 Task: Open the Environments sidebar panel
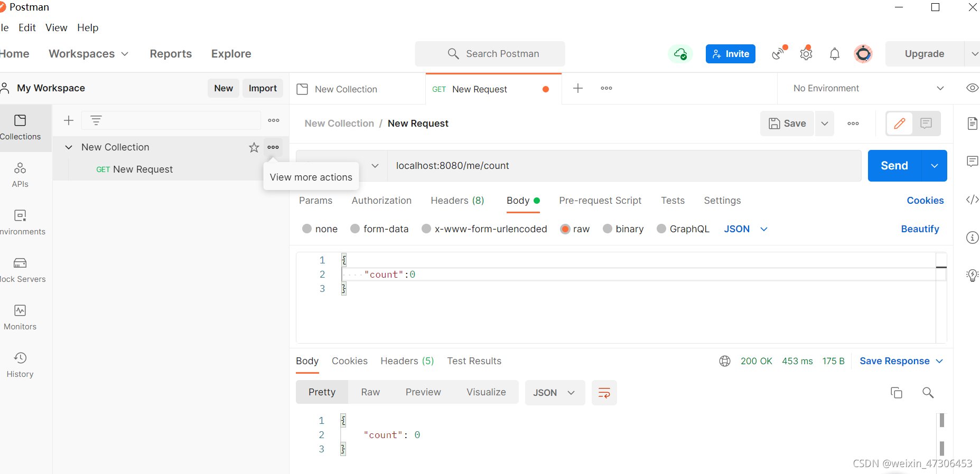(x=20, y=223)
